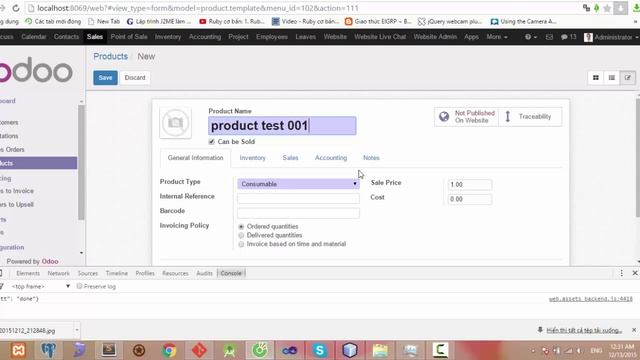The image size is (640, 360).
Task: Click the Internal Reference field
Action: [298, 198]
